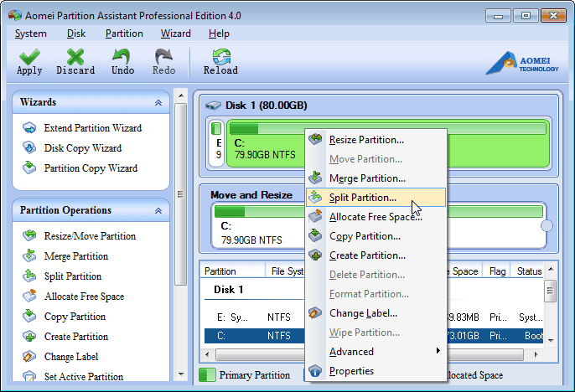Click the Redo arrow icon
This screenshot has height=392, width=575.
coord(163,57)
